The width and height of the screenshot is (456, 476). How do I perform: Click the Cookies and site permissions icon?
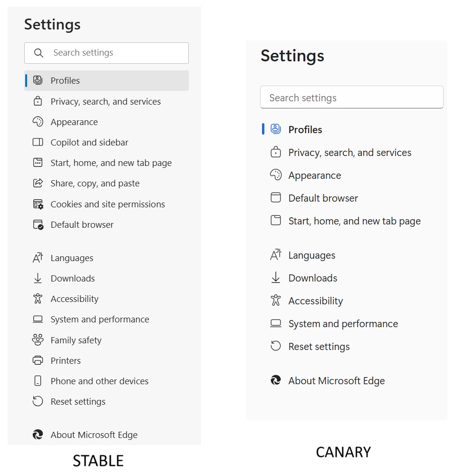click(38, 204)
